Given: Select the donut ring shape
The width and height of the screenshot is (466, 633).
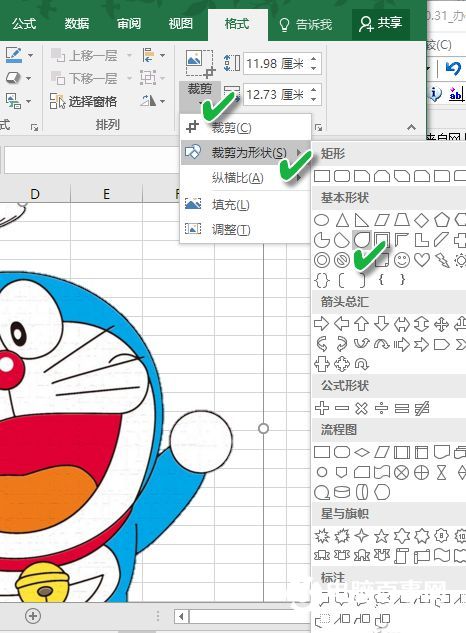Looking at the screenshot, I should (x=322, y=260).
